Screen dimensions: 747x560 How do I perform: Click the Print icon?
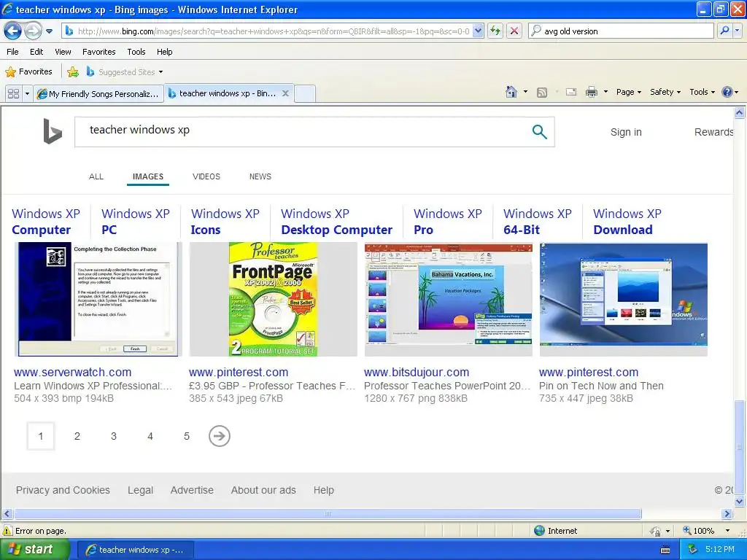click(x=591, y=92)
